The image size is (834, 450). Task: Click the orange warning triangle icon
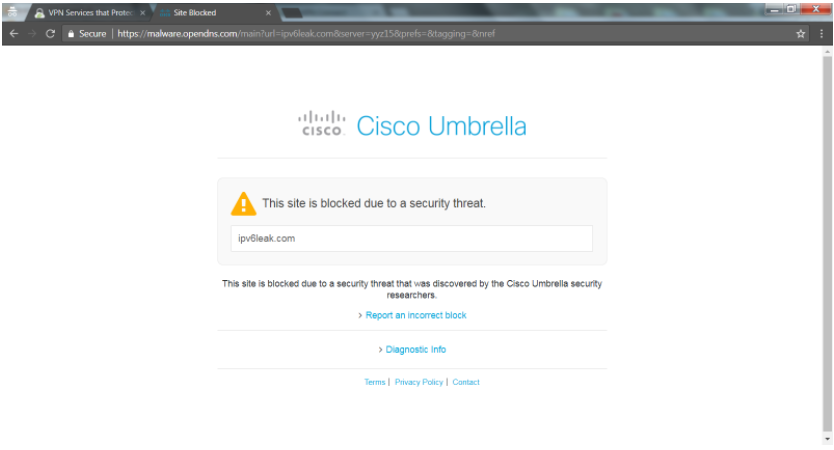point(244,204)
